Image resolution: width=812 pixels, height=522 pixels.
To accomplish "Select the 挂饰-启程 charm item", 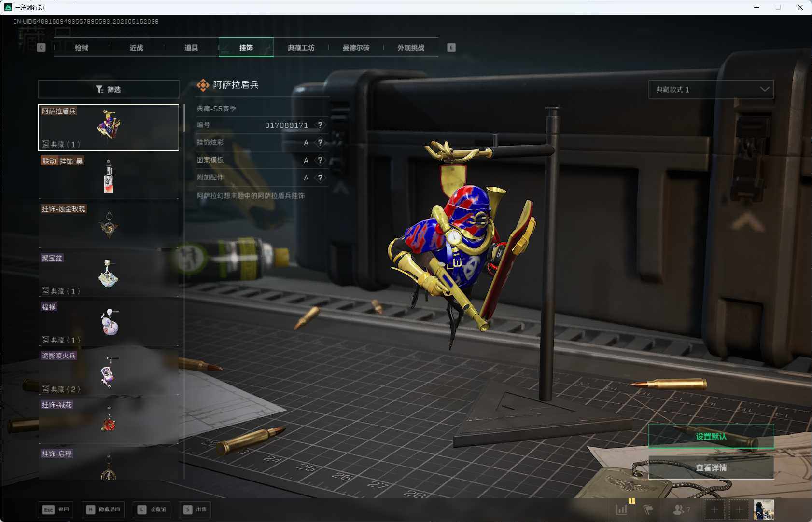I will click(x=109, y=464).
